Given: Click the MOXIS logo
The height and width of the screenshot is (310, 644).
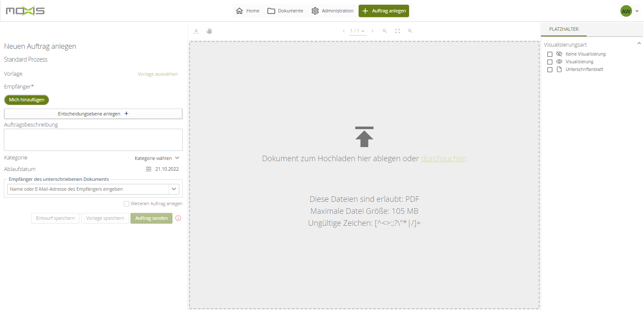Looking at the screenshot, I should tap(25, 11).
